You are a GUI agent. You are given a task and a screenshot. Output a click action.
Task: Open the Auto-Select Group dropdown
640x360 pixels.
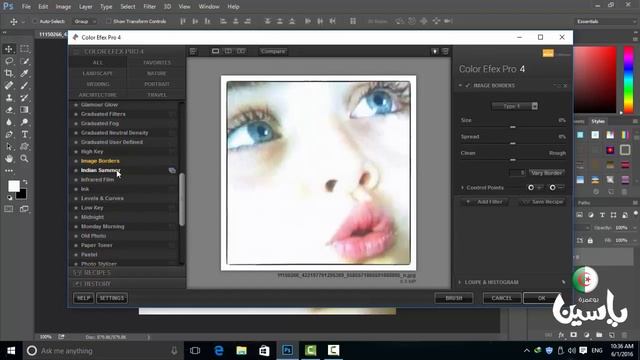click(84, 21)
